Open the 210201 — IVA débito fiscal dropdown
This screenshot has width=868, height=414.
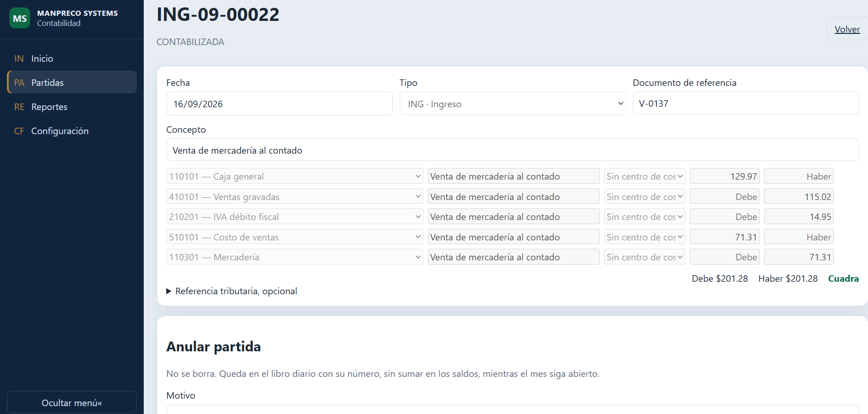pyautogui.click(x=295, y=217)
